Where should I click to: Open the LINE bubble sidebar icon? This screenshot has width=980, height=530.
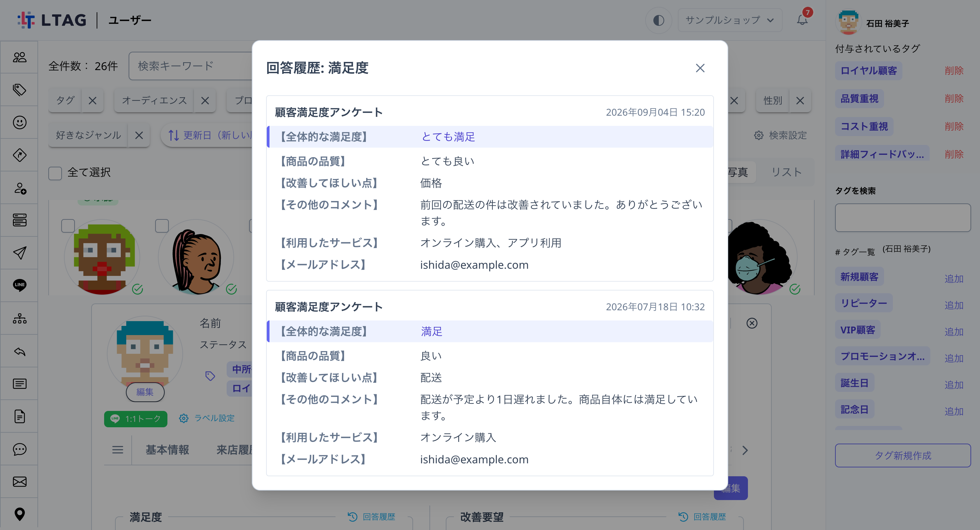[19, 285]
